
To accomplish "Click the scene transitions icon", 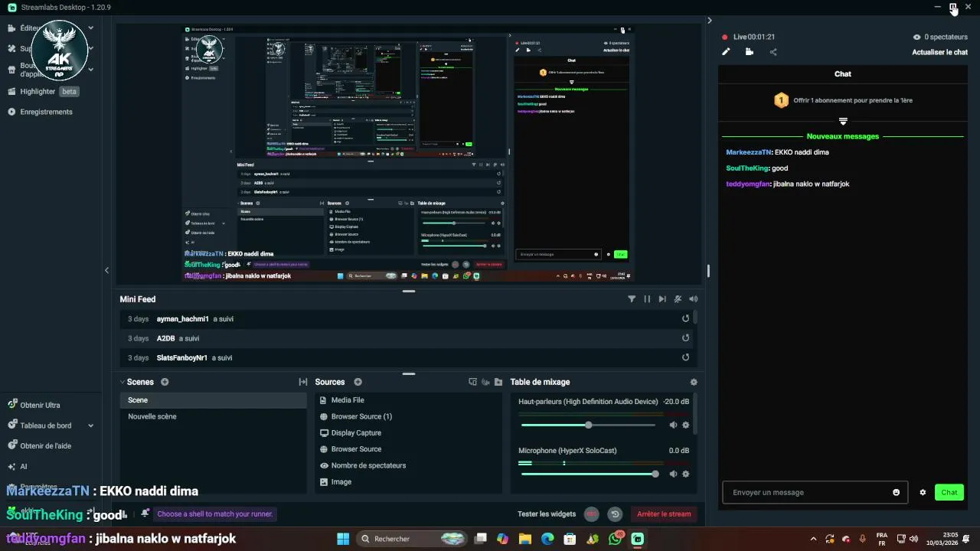I will [x=302, y=382].
